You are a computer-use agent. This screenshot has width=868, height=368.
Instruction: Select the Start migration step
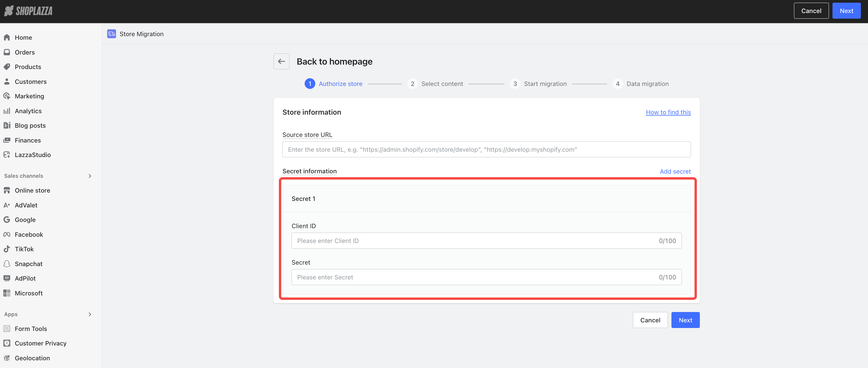[539, 84]
